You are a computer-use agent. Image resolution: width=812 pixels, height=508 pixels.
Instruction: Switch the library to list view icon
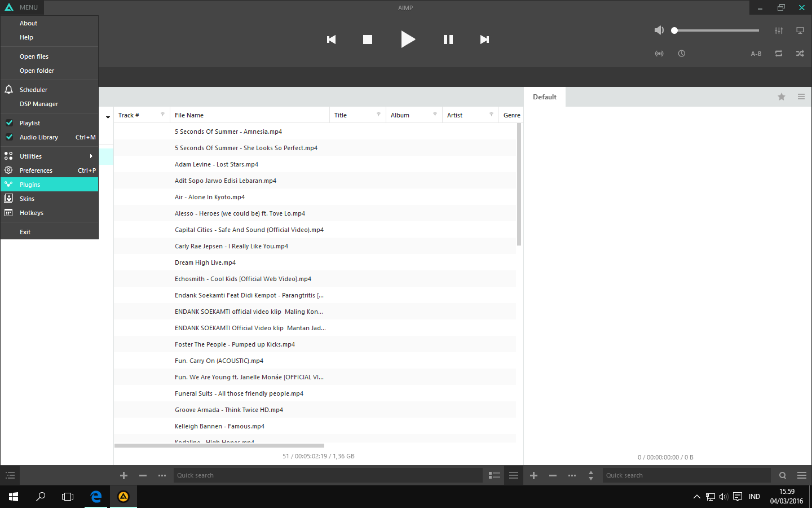pos(514,475)
